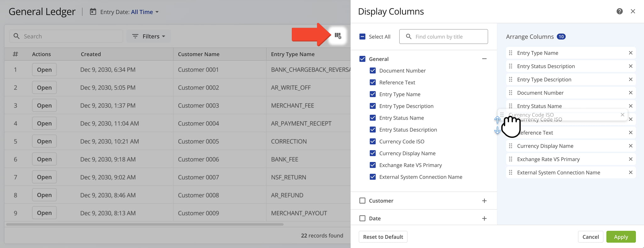Screen dimensions: 644x248
Task: Remove External System Connection Name from arranged columns
Action: point(630,172)
